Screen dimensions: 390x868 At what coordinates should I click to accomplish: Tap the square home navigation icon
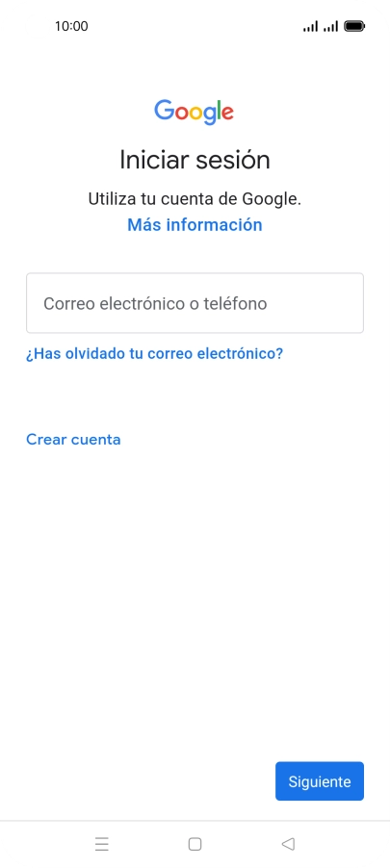195,844
